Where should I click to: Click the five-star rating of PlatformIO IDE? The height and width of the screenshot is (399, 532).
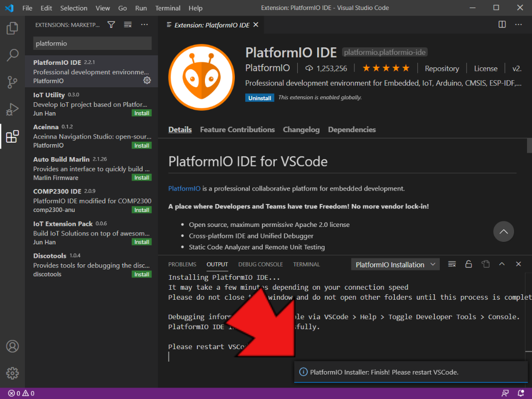click(385, 68)
